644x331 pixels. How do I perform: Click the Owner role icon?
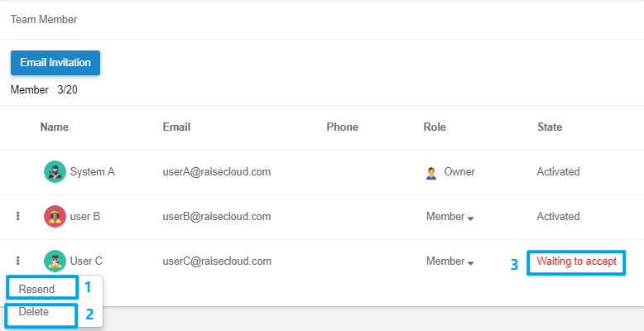pos(431,173)
